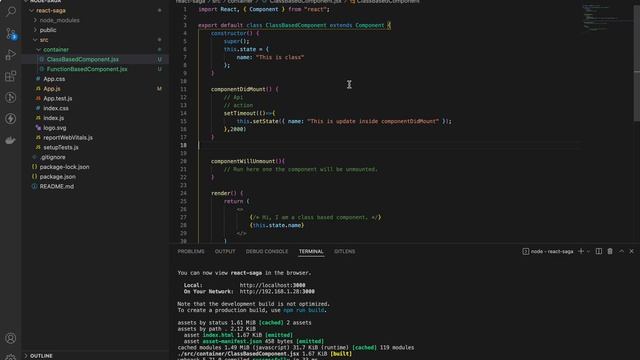Open the Run and Debug view
Screen dimensions: 640x360
pos(11,55)
